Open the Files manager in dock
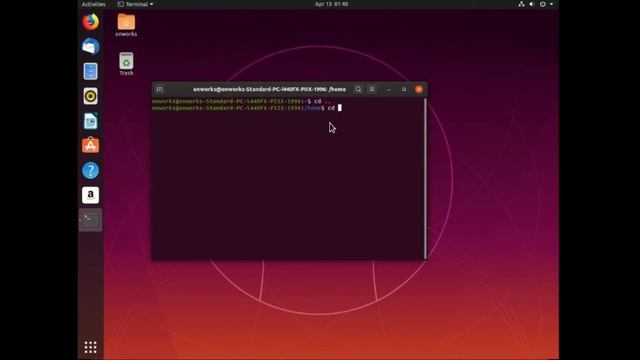This screenshot has height=360, width=640. pyautogui.click(x=91, y=71)
